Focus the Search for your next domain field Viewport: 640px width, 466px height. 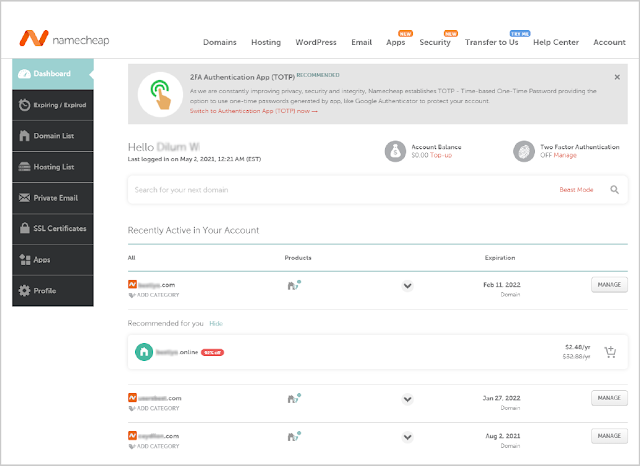pyautogui.click(x=378, y=190)
